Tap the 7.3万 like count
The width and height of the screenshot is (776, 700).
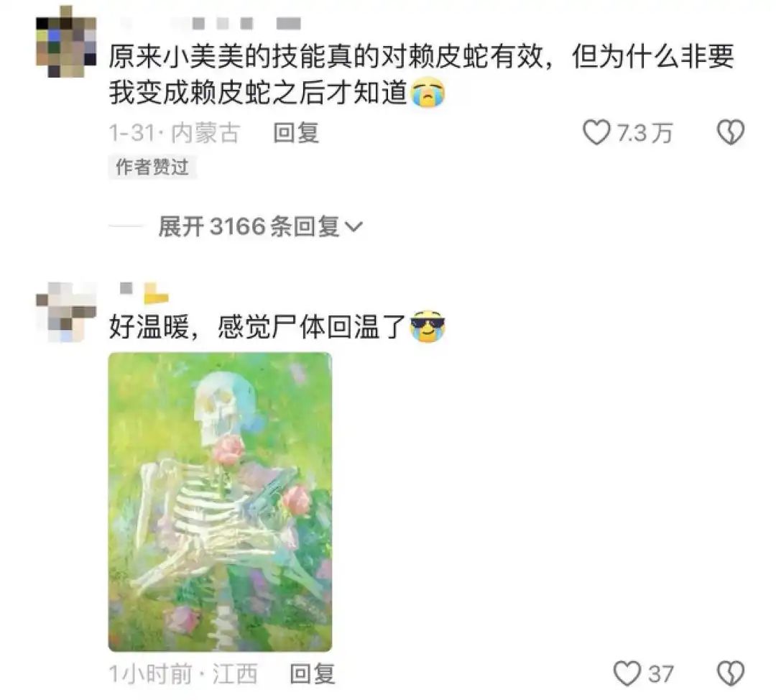[645, 133]
